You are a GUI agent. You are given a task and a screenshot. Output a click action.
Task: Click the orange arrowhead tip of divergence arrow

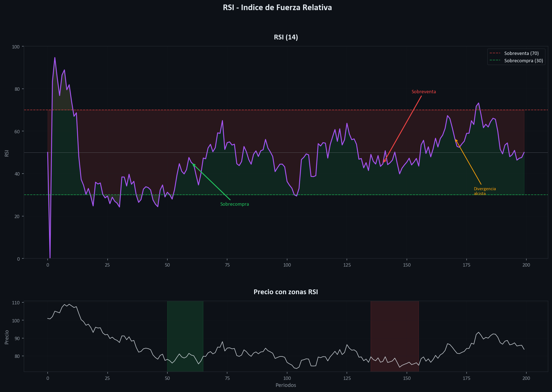[455, 139]
